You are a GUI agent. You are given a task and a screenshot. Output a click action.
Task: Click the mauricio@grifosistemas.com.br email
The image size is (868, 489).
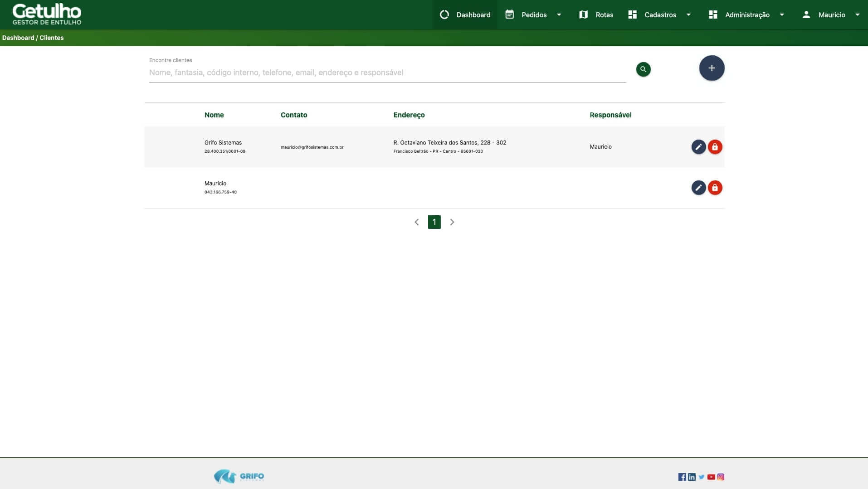pos(312,147)
